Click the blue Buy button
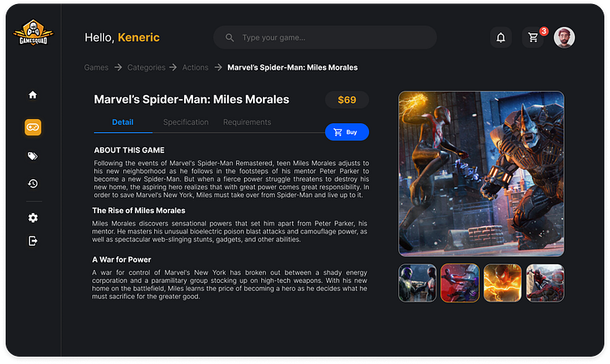The height and width of the screenshot is (364, 610). tap(347, 132)
